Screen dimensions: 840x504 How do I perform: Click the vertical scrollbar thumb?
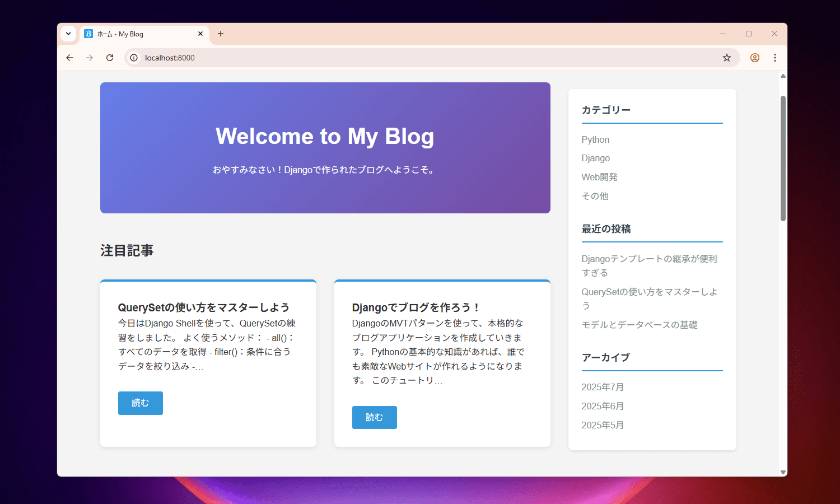point(783,158)
